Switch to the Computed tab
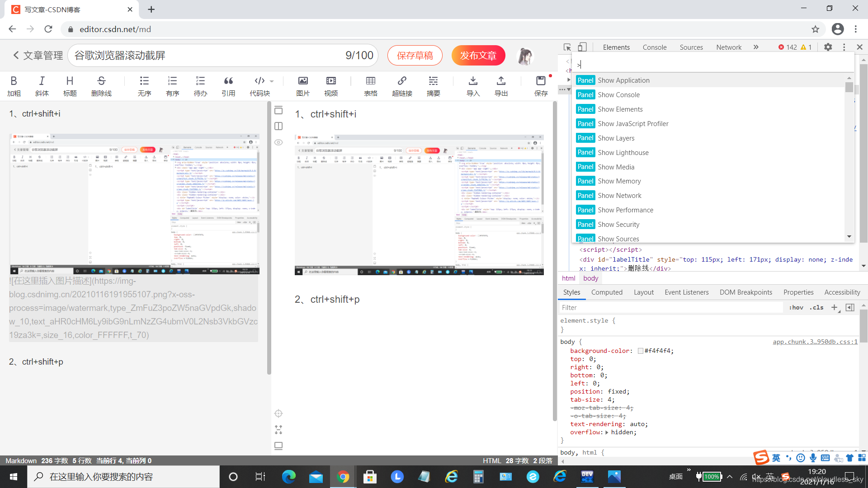The width and height of the screenshot is (868, 488). [607, 292]
